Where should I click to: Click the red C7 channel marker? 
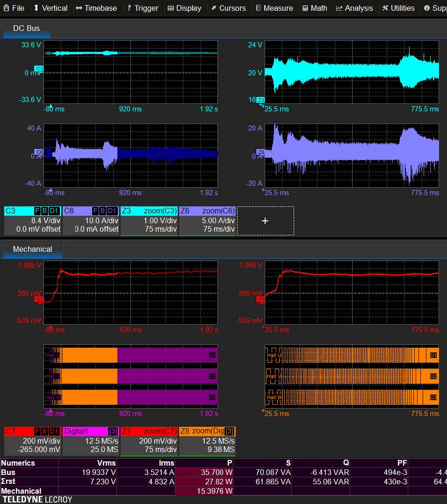coord(39,299)
